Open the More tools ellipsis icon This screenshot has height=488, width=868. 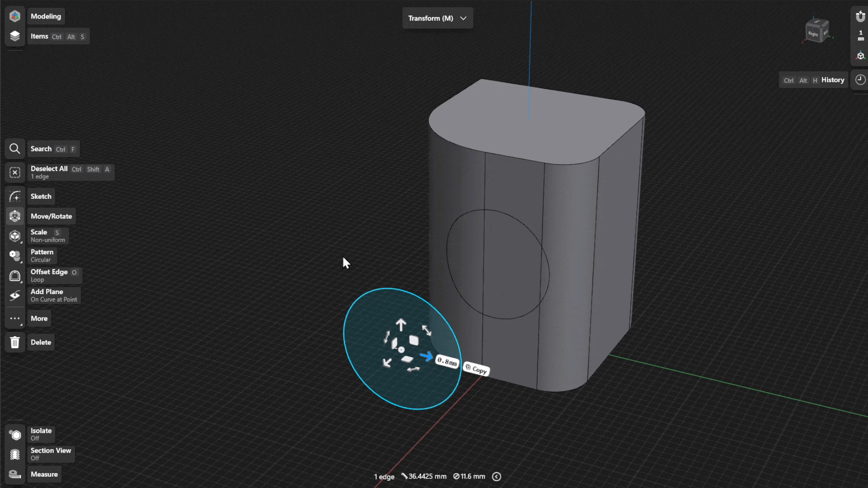pyautogui.click(x=15, y=319)
